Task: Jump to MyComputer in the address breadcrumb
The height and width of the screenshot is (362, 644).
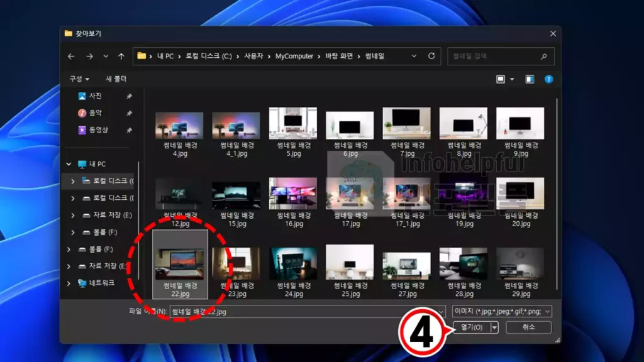Action: (294, 56)
